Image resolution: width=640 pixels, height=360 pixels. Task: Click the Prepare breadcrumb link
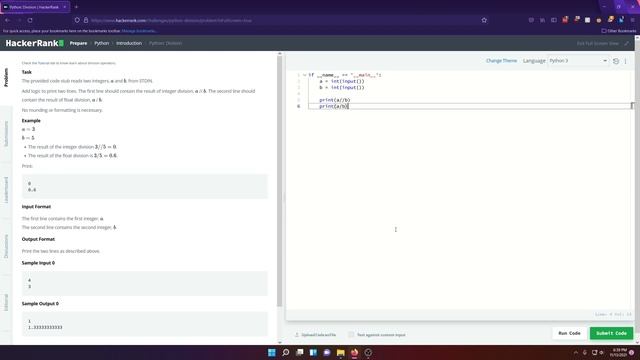(78, 43)
